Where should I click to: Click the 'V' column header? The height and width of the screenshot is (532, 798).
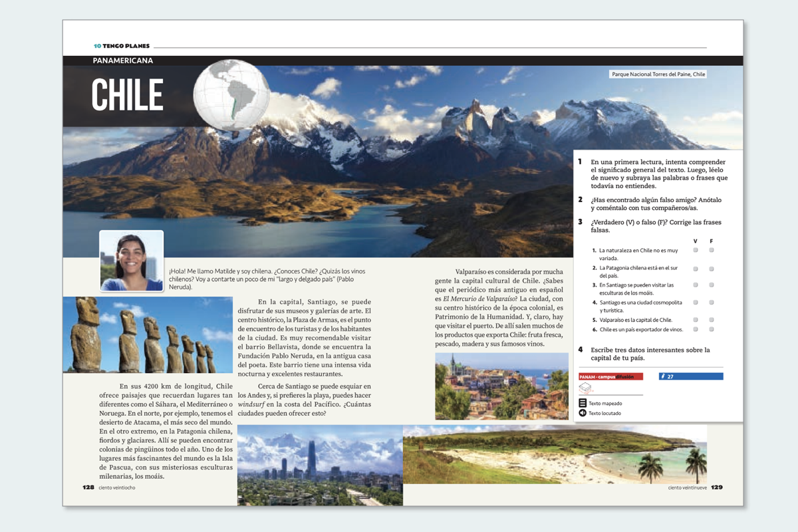coord(696,241)
